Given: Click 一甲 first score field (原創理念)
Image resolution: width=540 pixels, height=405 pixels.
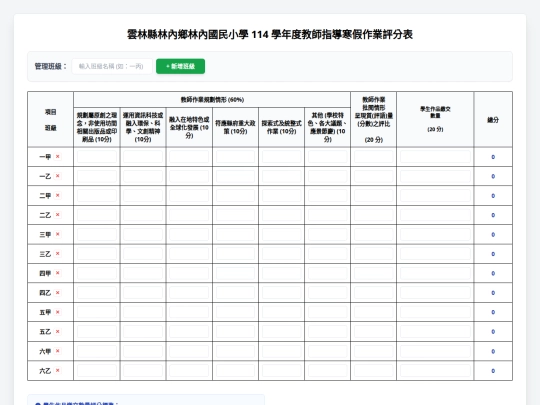Looking at the screenshot, I should pos(97,157).
